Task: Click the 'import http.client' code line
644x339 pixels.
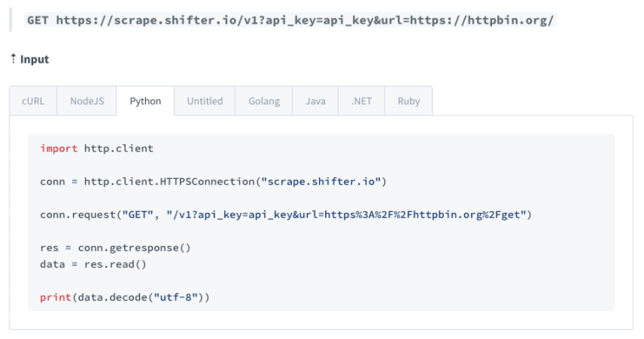Action: pos(97,148)
